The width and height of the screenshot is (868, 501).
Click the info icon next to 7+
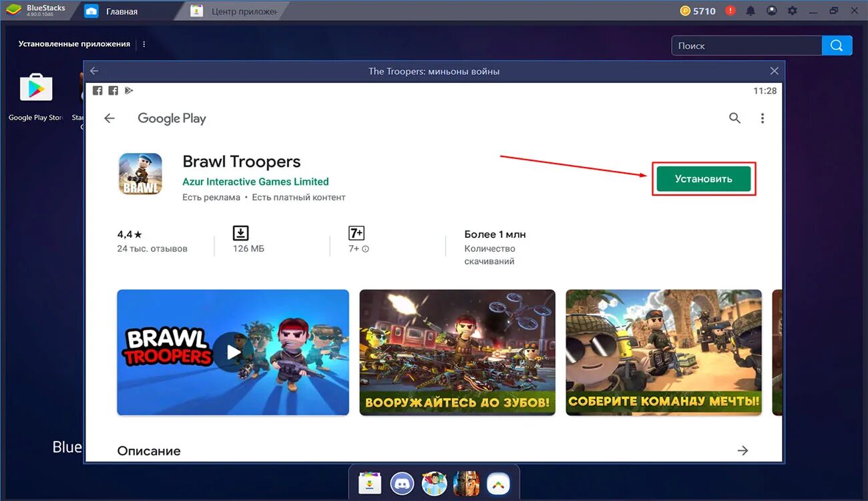point(366,249)
